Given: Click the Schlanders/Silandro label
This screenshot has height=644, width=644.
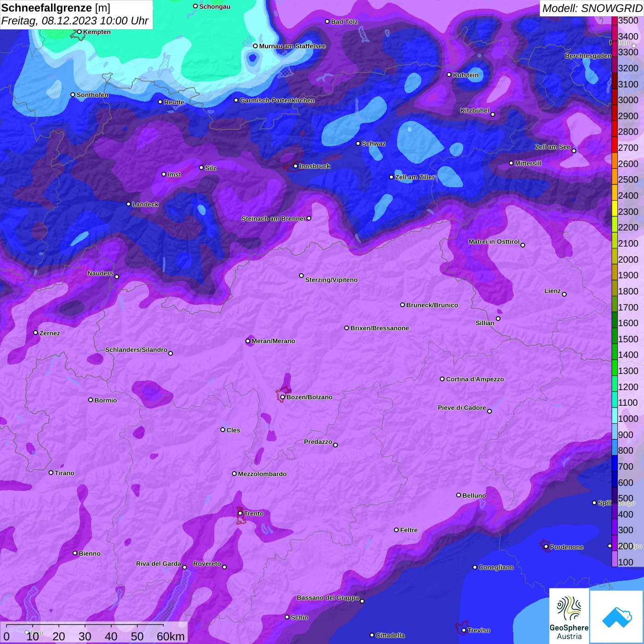Looking at the screenshot, I should pos(136,350).
